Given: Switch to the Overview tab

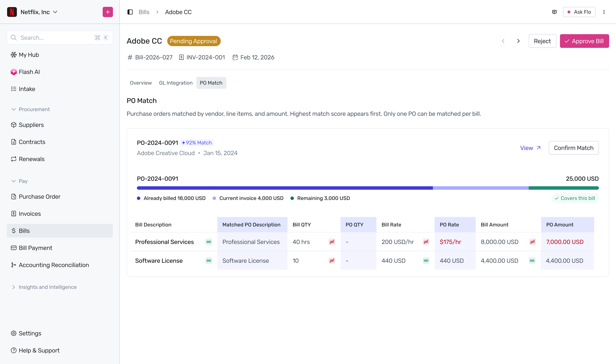Looking at the screenshot, I should [141, 83].
